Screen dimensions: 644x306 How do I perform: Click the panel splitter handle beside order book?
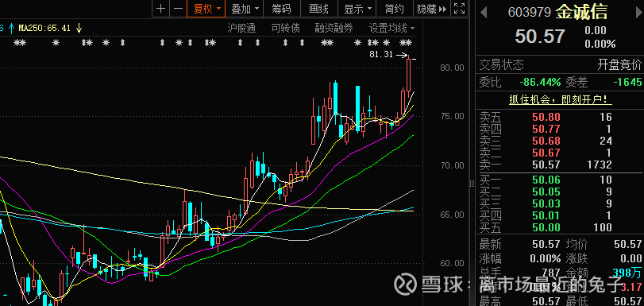pos(472,183)
